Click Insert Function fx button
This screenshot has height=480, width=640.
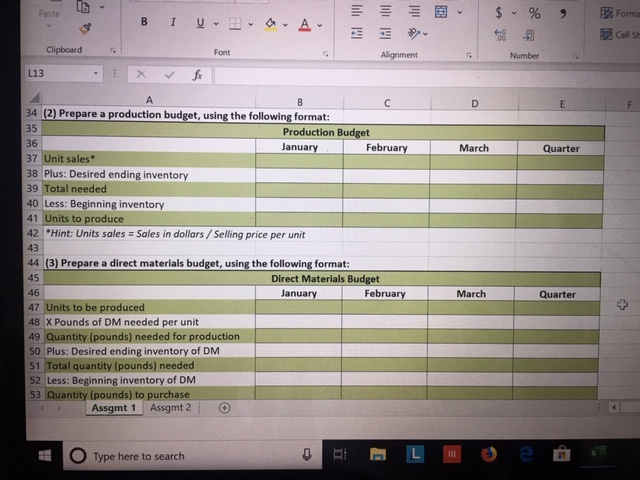[198, 75]
